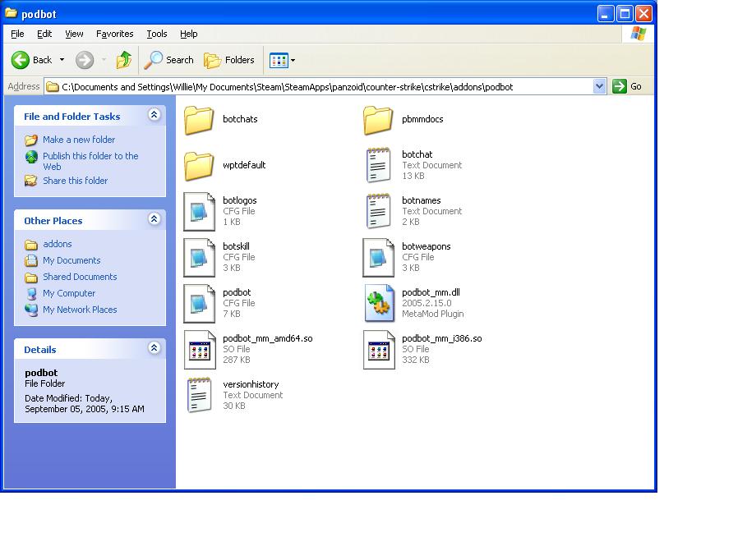This screenshot has width=747, height=560.
Task: Expand the Address bar dropdown
Action: click(x=599, y=87)
